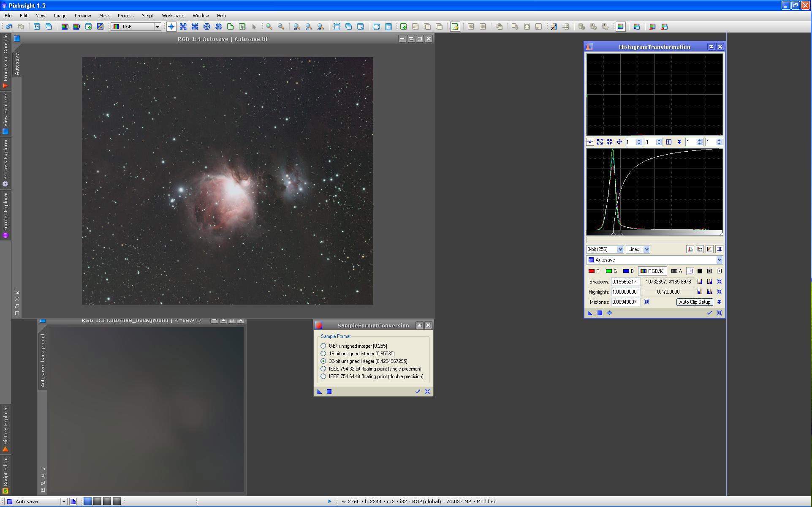Screen dimensions: 812x507
Task: Click reset icon on Shadows row
Action: (720, 282)
